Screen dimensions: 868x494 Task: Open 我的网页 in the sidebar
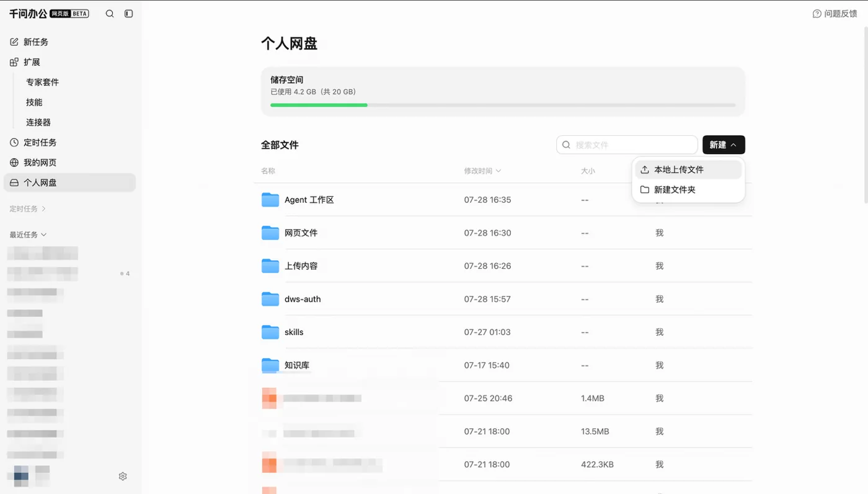(69, 163)
